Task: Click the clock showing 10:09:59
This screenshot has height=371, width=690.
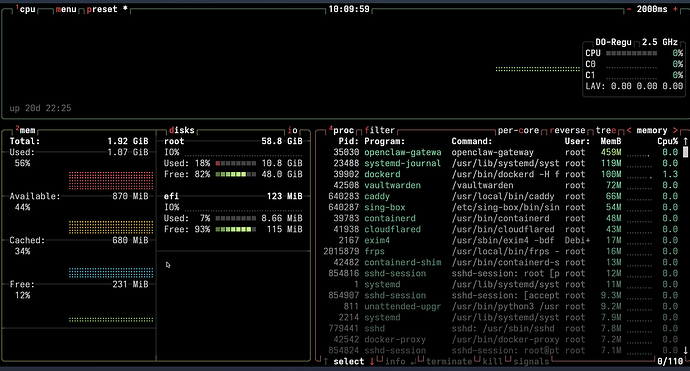Action: (x=349, y=9)
